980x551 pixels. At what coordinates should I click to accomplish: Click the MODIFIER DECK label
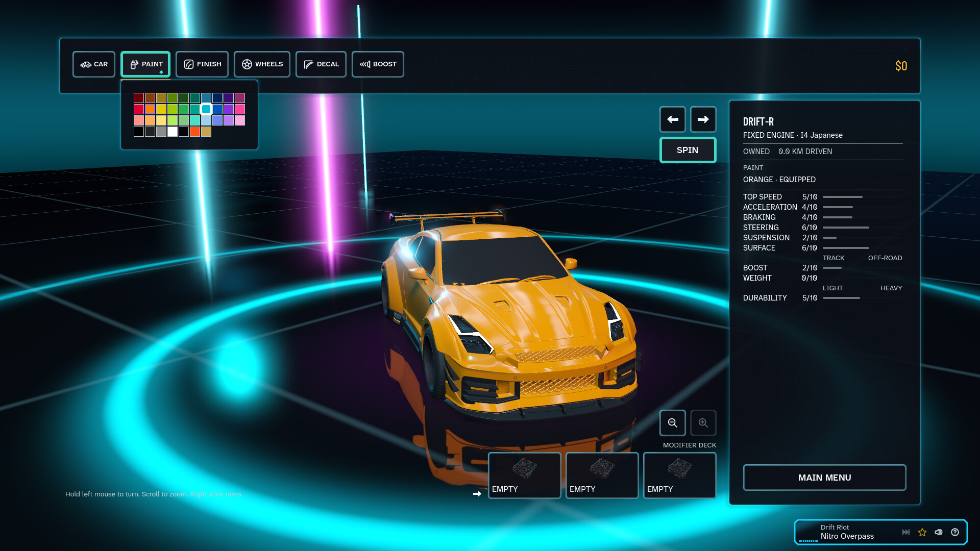[x=689, y=445]
